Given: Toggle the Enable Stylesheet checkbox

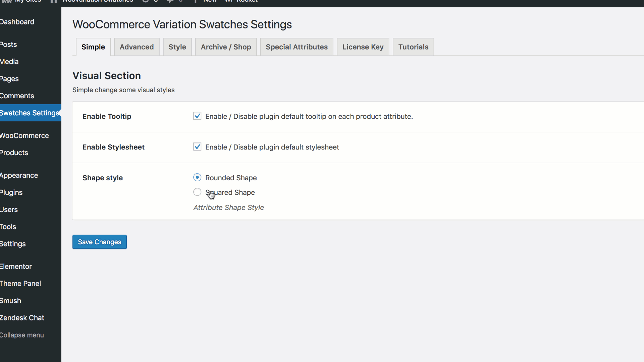Looking at the screenshot, I should pos(197,147).
